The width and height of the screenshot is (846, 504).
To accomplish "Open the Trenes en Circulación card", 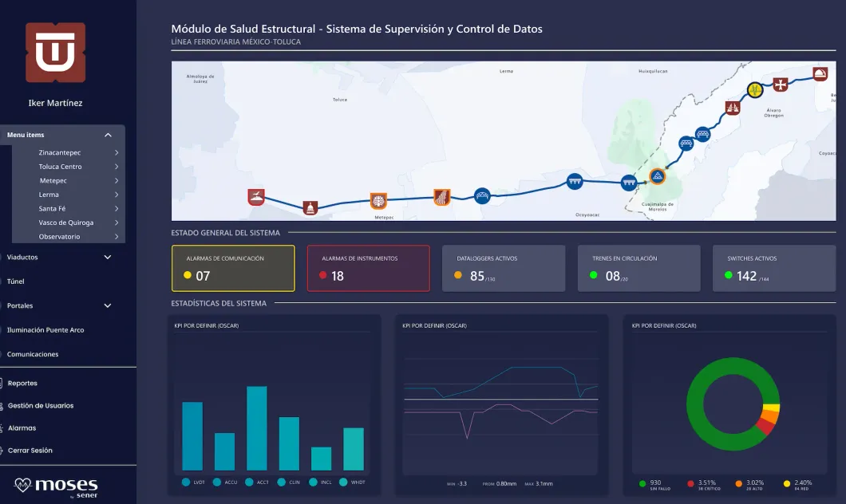I will point(638,269).
